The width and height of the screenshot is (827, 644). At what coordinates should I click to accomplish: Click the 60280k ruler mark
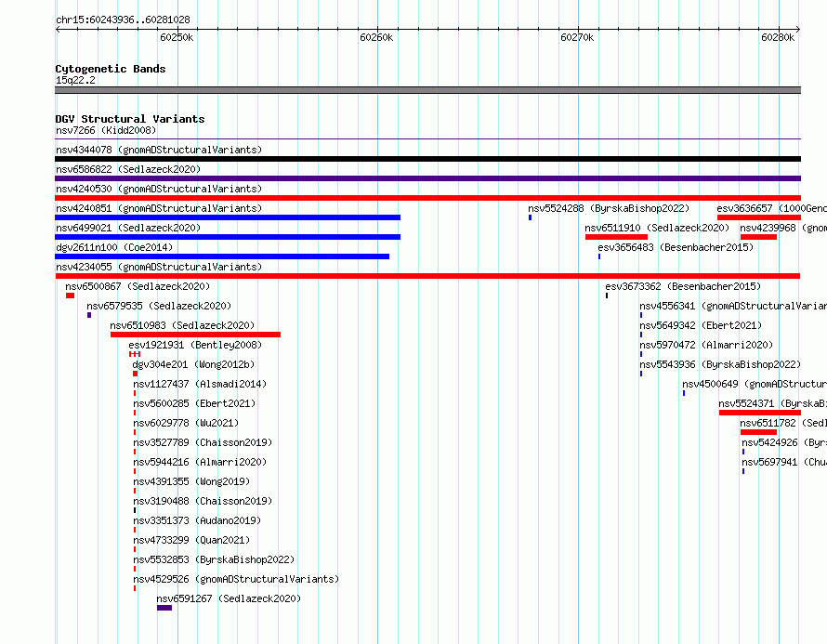778,37
